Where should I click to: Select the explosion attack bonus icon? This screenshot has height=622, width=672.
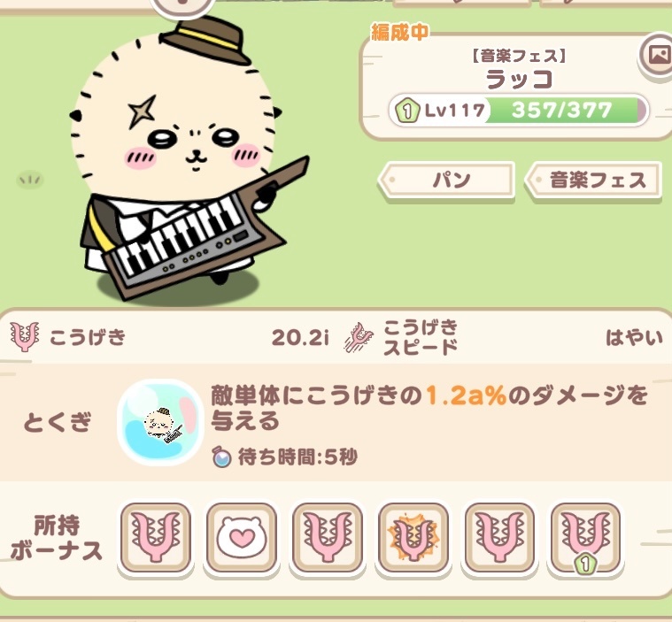pyautogui.click(x=413, y=538)
